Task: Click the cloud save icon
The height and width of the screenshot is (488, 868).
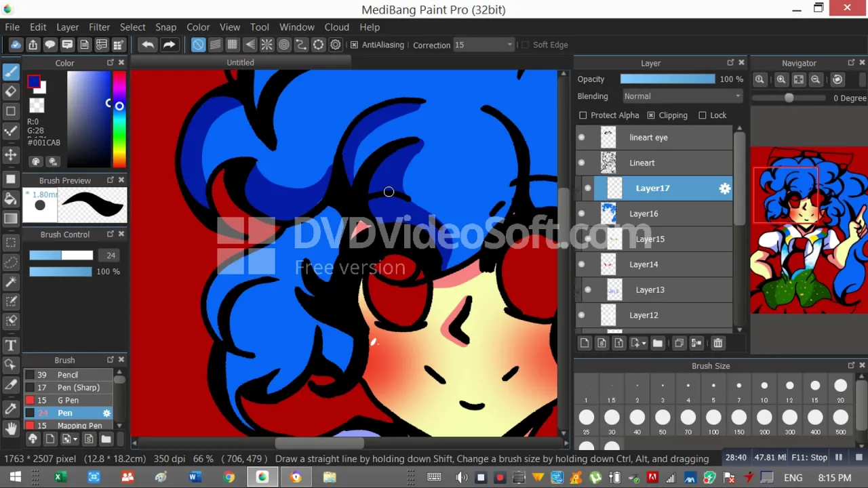Action: click(x=16, y=45)
